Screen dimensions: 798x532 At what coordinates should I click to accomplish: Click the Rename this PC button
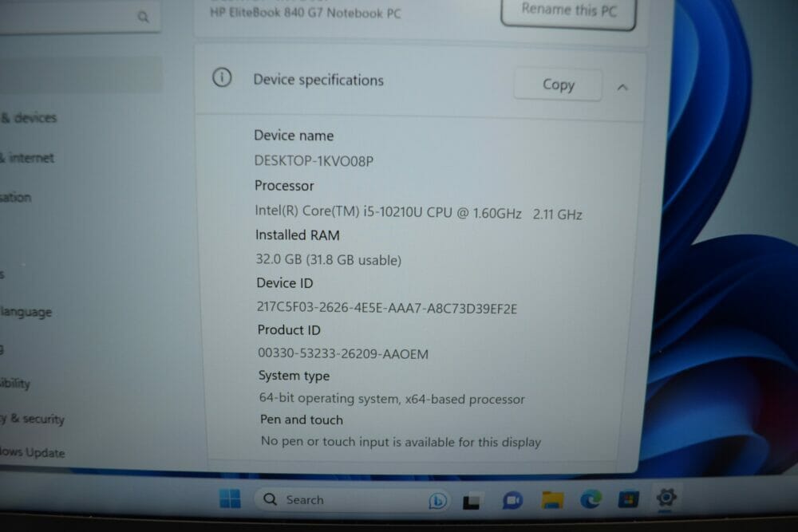(x=568, y=11)
